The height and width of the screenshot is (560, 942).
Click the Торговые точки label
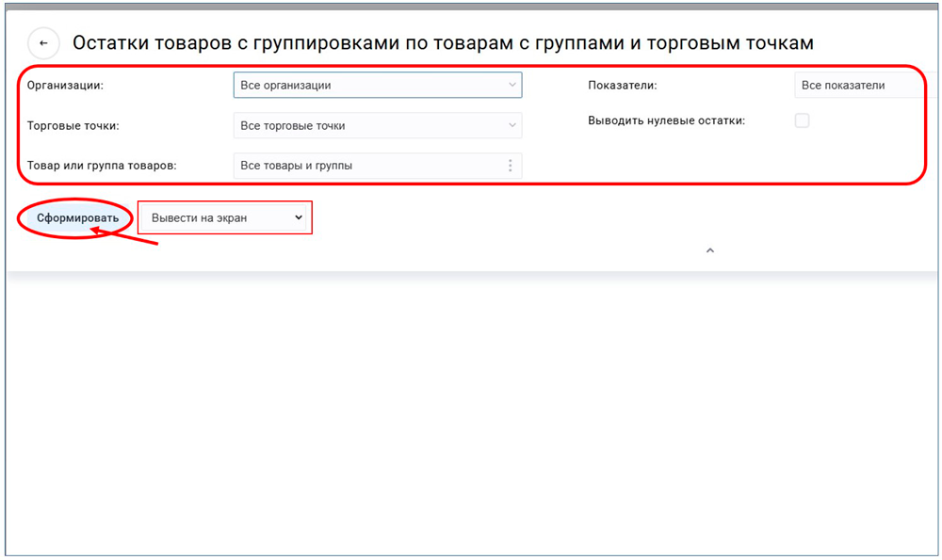coord(73,125)
